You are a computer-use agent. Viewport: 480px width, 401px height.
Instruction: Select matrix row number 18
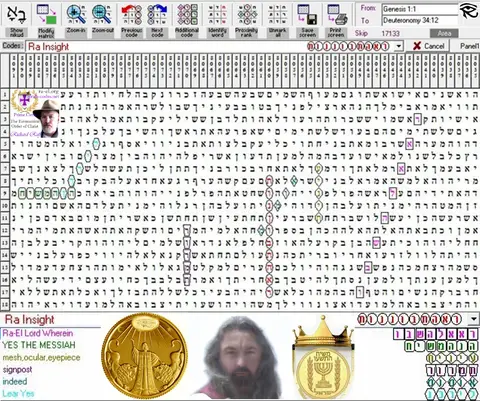5,304
